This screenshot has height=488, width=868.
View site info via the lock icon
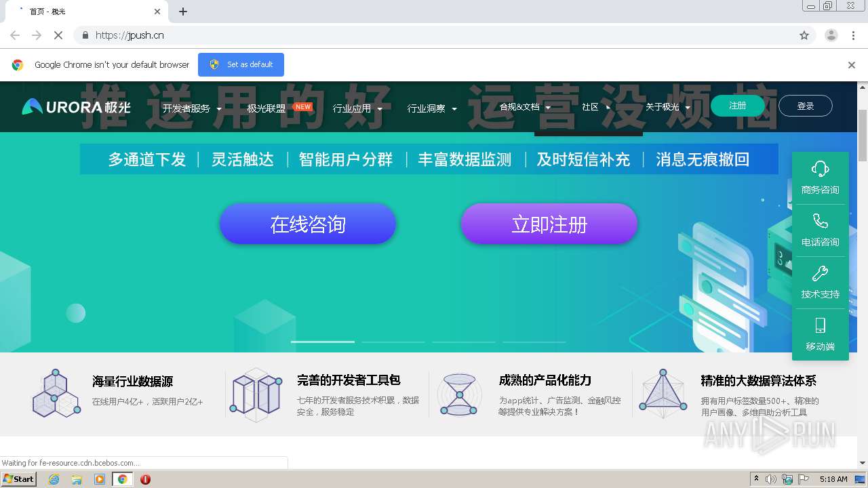(x=85, y=35)
